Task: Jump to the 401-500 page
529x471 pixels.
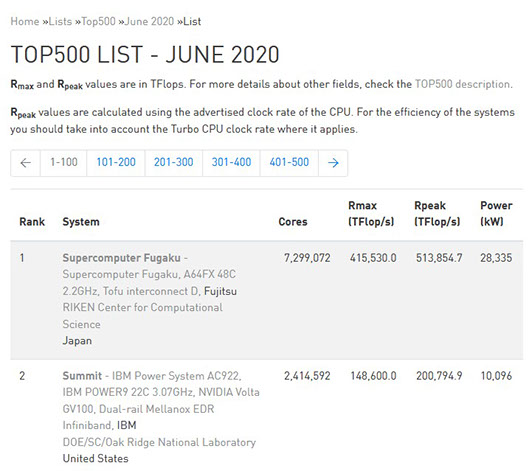Action: click(x=289, y=163)
